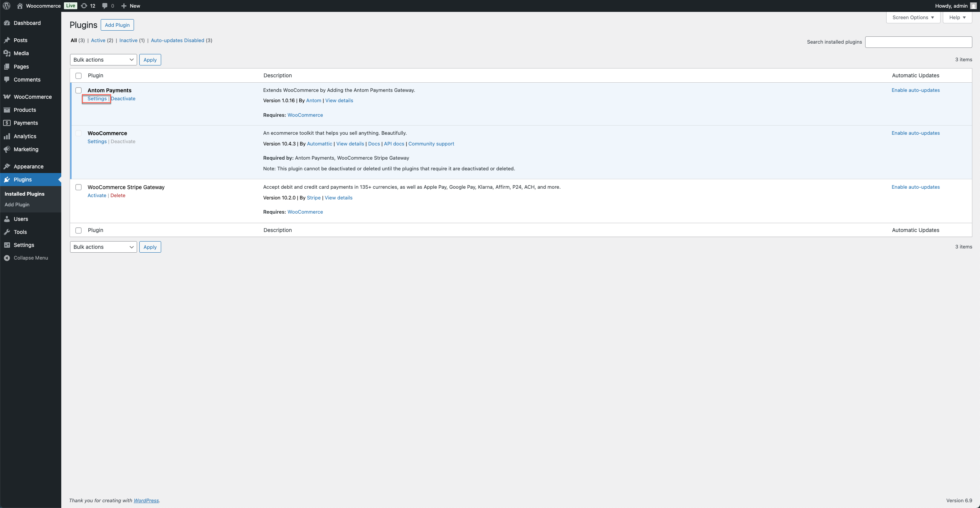Viewport: 980px width, 508px height.
Task: Check the Antom Payments plugin checkbox
Action: (78, 90)
